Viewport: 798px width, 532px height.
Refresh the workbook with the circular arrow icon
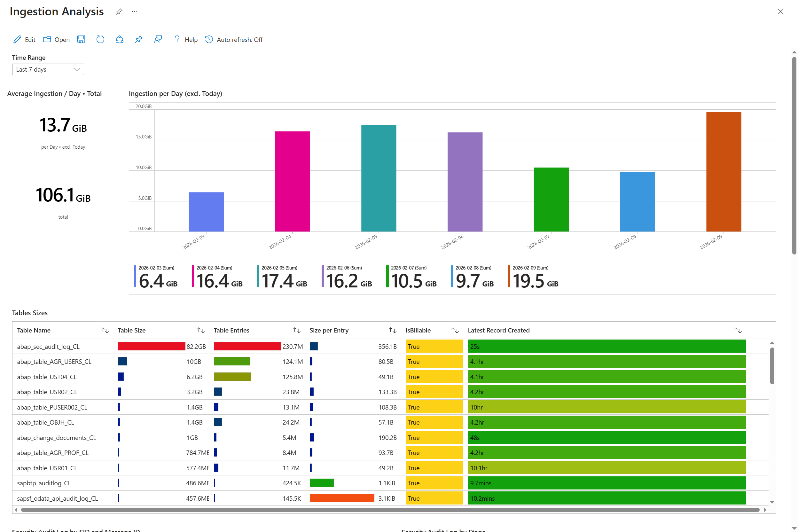(100, 39)
